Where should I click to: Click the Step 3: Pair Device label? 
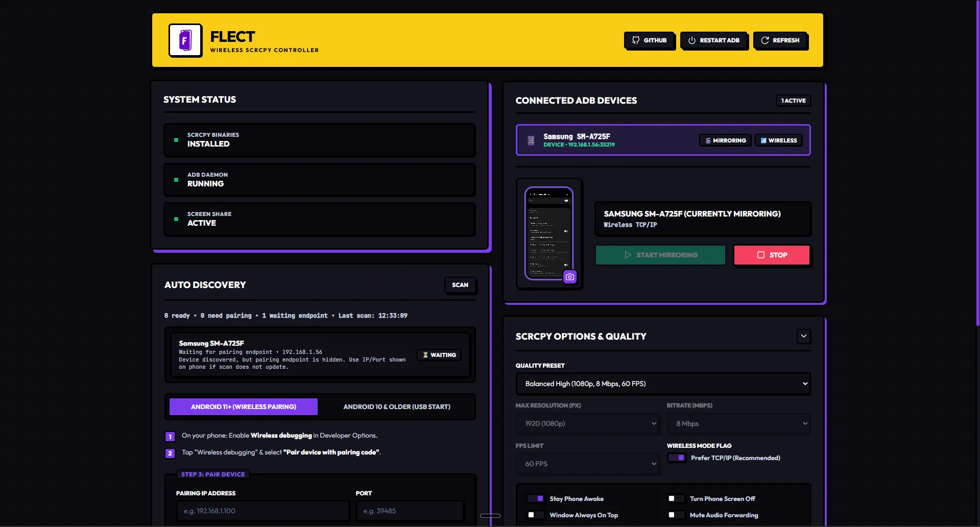(x=213, y=474)
